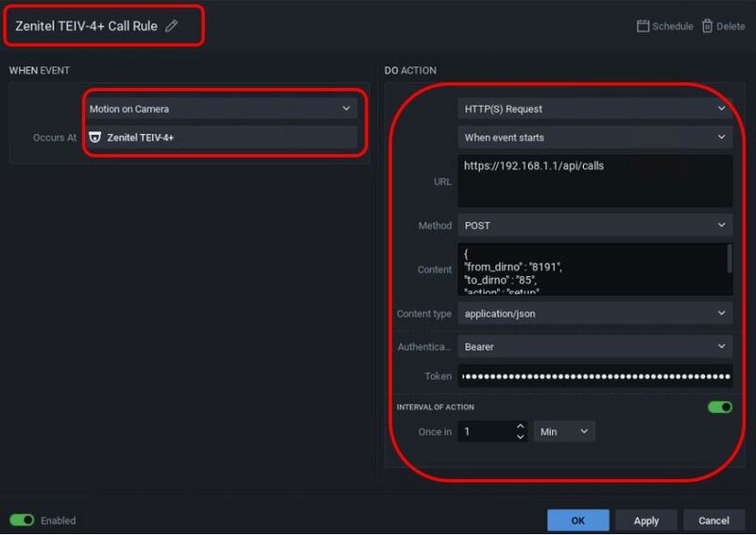The height and width of the screenshot is (535, 756).
Task: Expand the When event starts dropdown
Action: 595,137
